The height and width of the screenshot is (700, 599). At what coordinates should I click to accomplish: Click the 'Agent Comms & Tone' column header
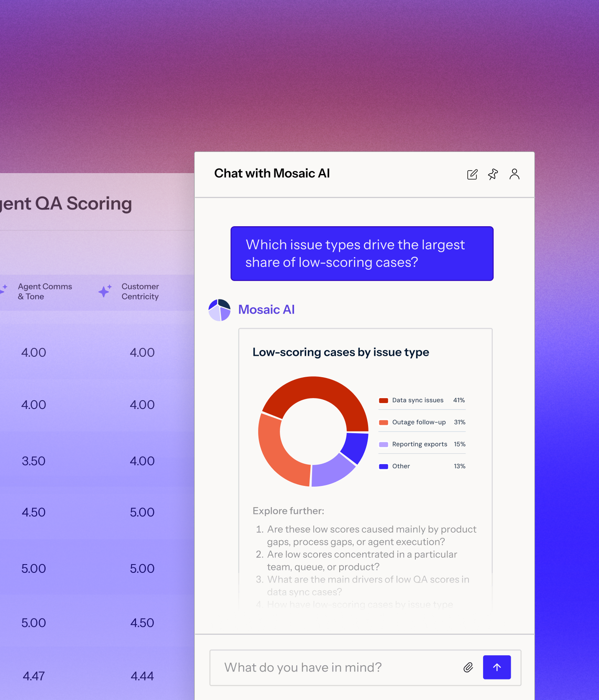[x=45, y=291]
